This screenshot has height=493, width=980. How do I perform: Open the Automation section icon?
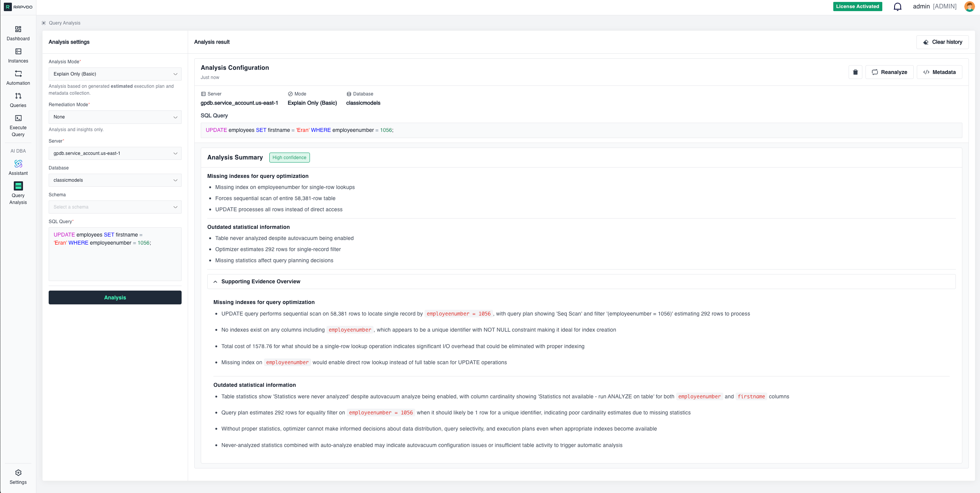click(18, 74)
